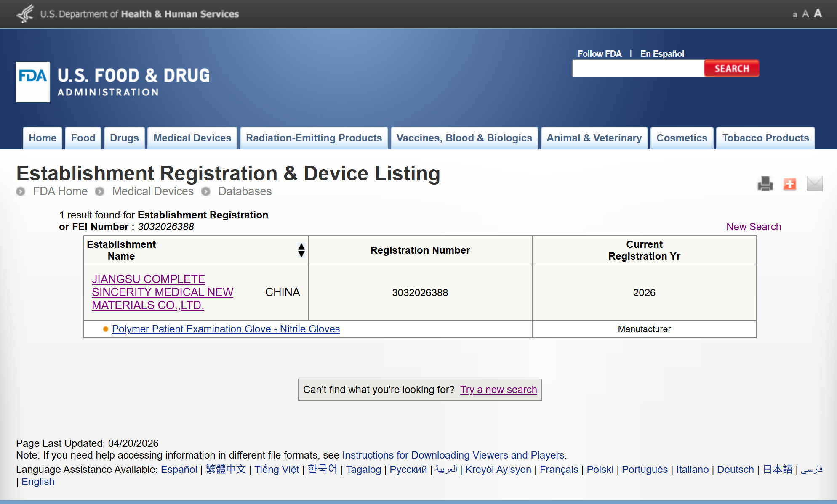The image size is (837, 504).
Task: Select the medium font size 'A' icon
Action: (805, 14)
